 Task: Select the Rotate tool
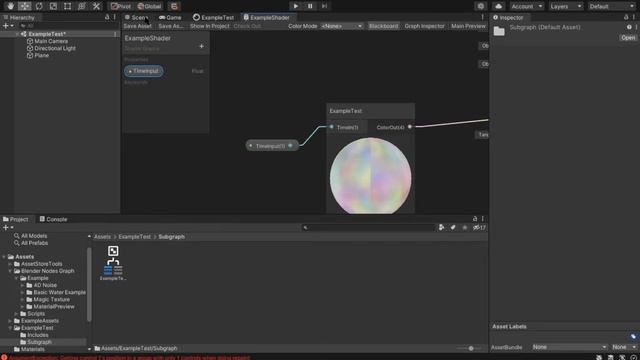(x=39, y=6)
